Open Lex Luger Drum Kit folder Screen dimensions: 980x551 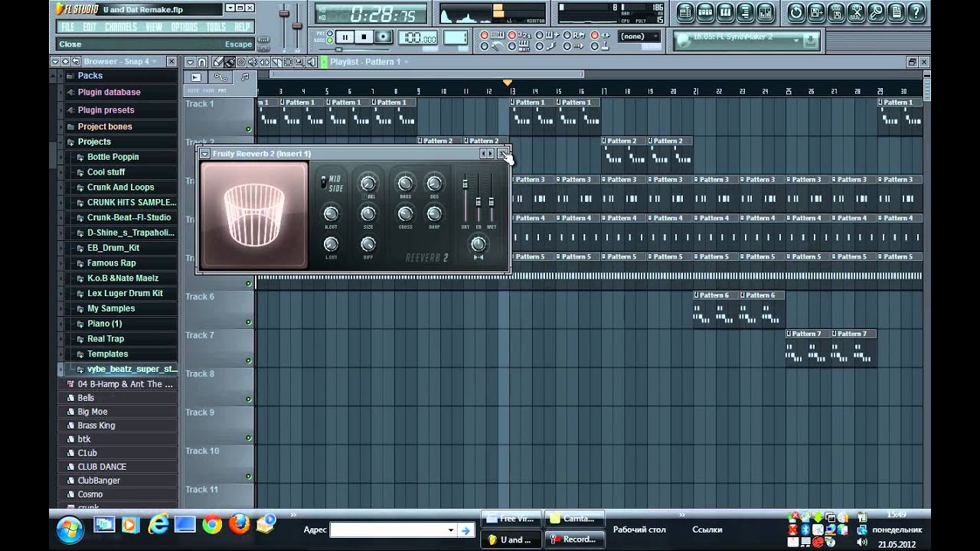[x=126, y=293]
